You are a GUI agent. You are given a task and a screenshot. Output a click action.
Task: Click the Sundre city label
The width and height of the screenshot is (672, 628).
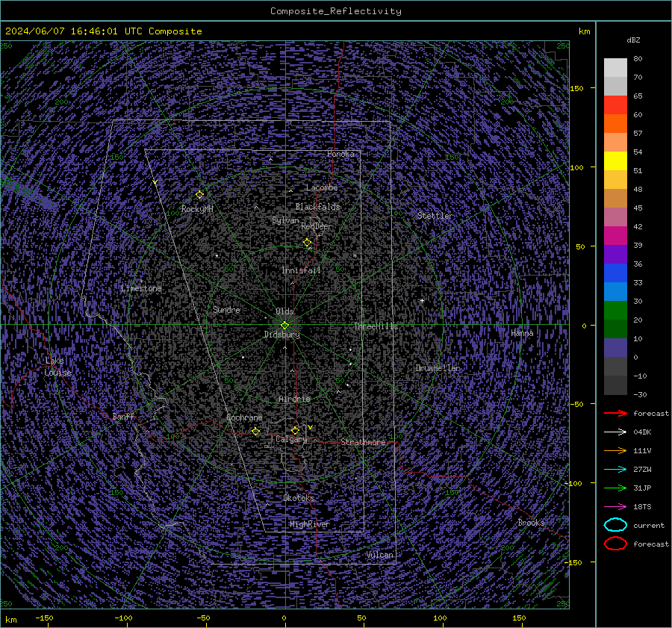click(226, 310)
